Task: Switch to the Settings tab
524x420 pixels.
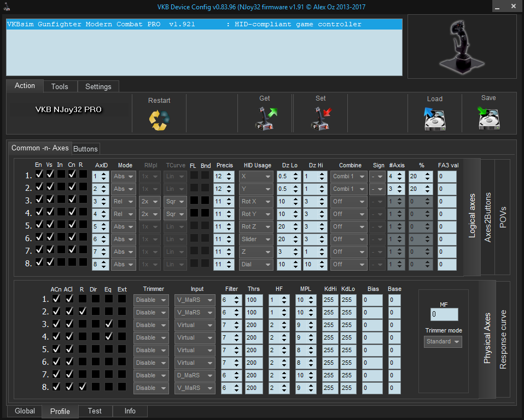Action: (x=98, y=86)
